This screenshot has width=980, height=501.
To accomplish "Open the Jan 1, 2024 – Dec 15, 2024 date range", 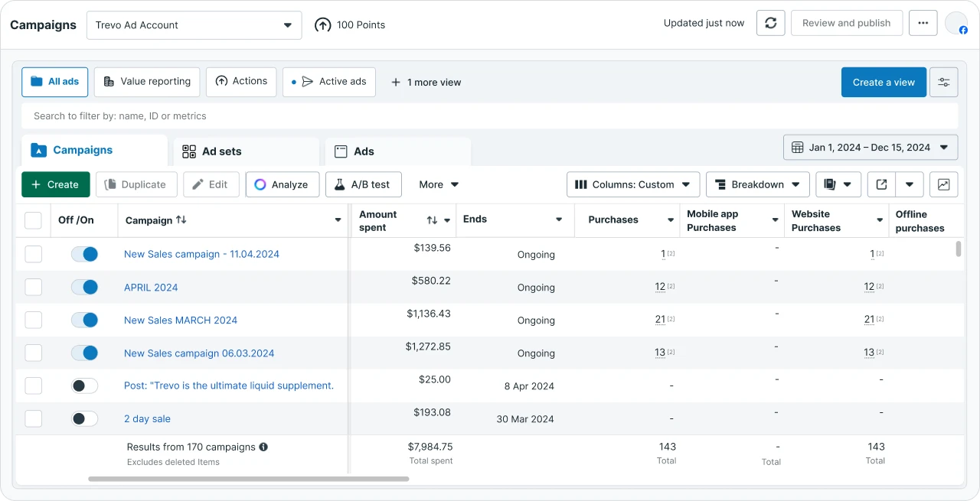I will (x=871, y=148).
